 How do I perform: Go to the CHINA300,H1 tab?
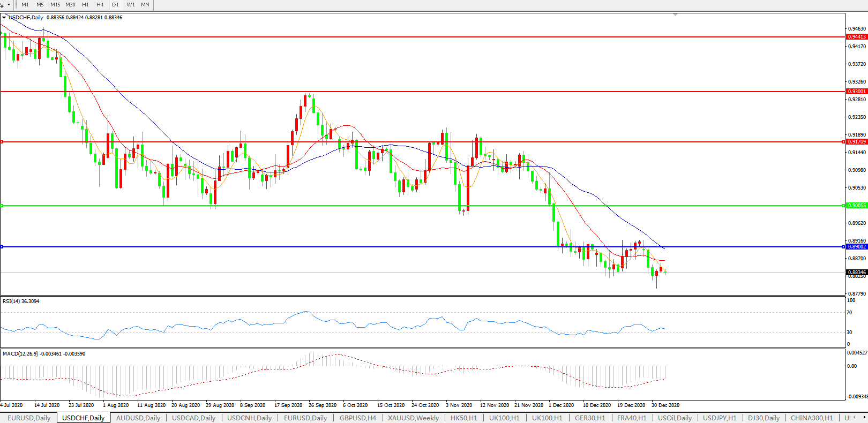click(812, 418)
